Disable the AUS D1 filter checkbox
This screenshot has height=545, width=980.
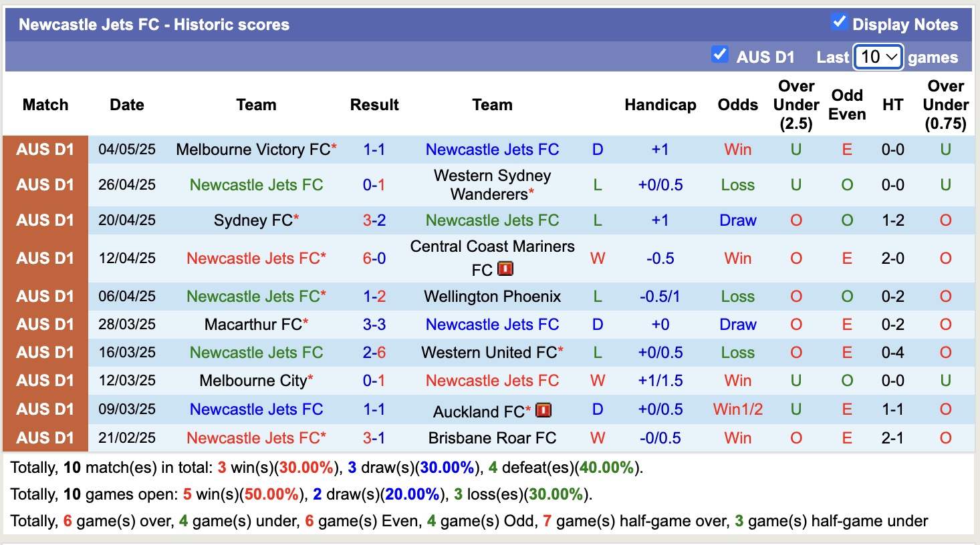pyautogui.click(x=720, y=55)
